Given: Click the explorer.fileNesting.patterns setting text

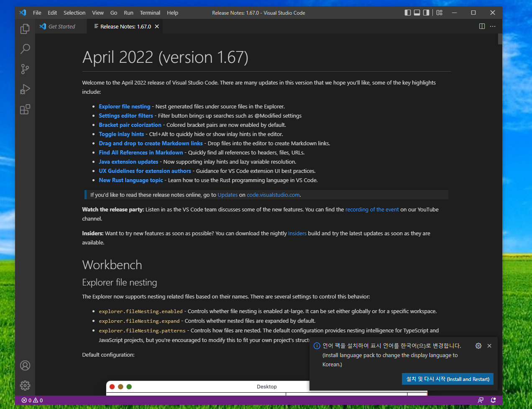Looking at the screenshot, I should (x=142, y=331).
